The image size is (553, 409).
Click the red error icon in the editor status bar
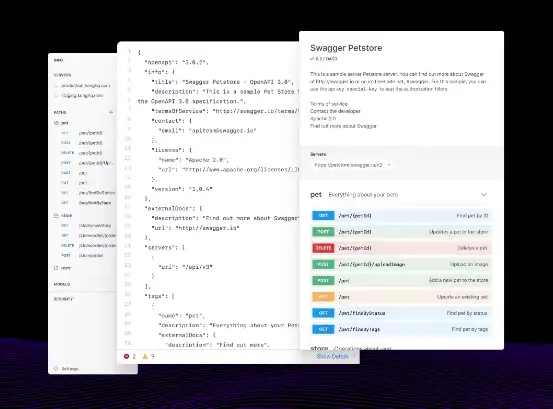tap(126, 356)
